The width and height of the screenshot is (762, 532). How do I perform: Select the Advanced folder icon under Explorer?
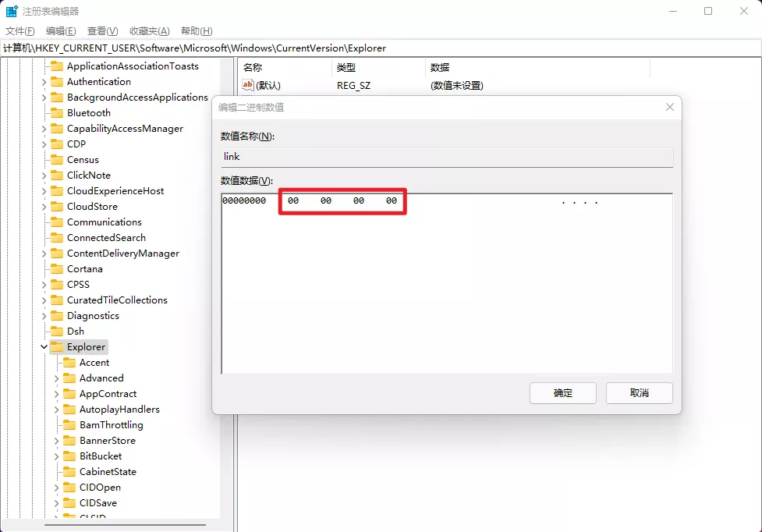tap(69, 378)
